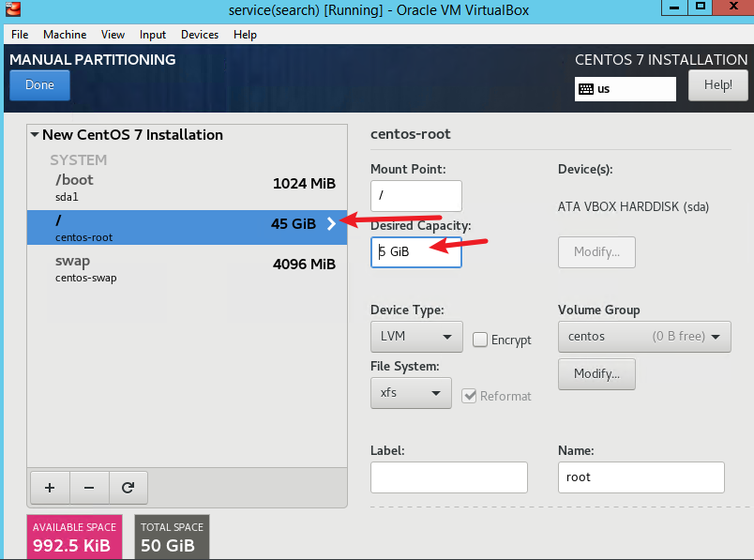The image size is (754, 560).
Task: Open the Input menu
Action: point(153,35)
